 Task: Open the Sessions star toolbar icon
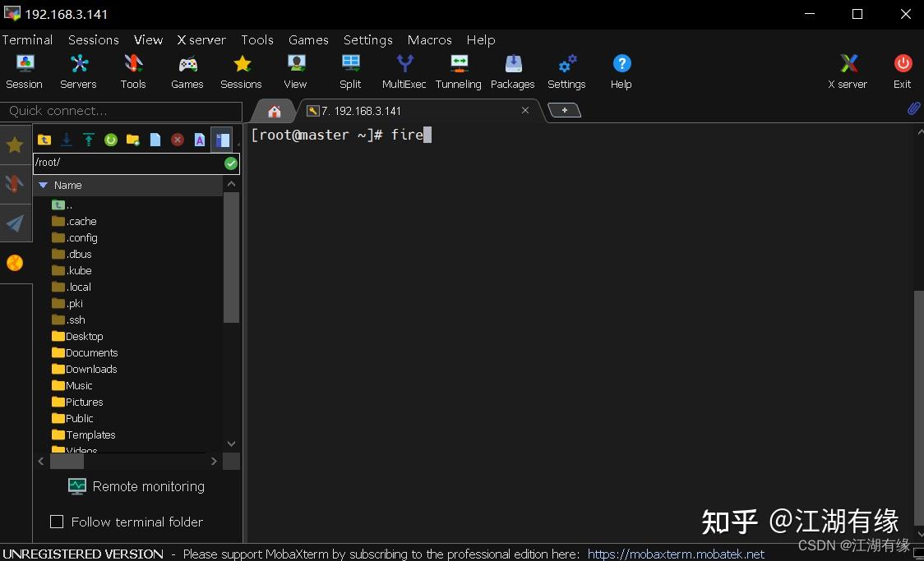click(241, 71)
